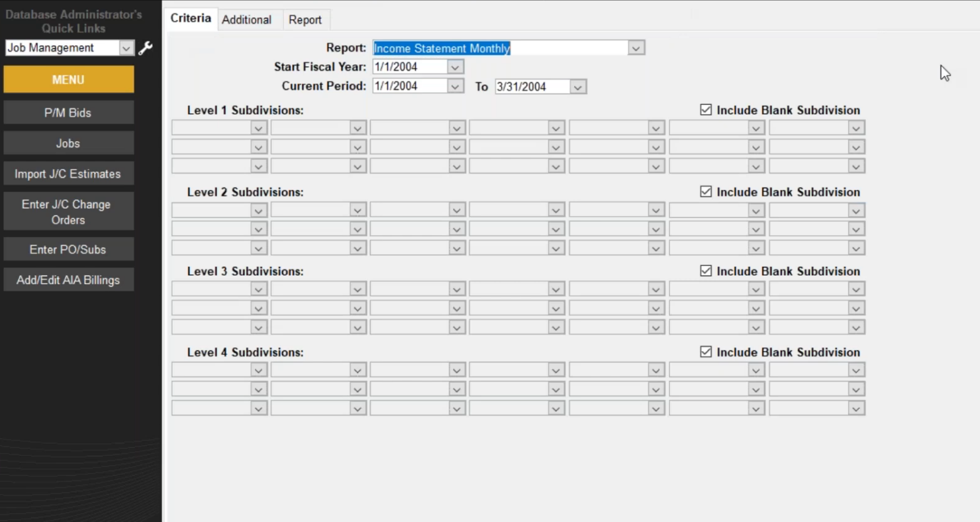Disable Include Blank Subdivision for Level 2
The width and height of the screenshot is (980, 522).
click(x=706, y=191)
